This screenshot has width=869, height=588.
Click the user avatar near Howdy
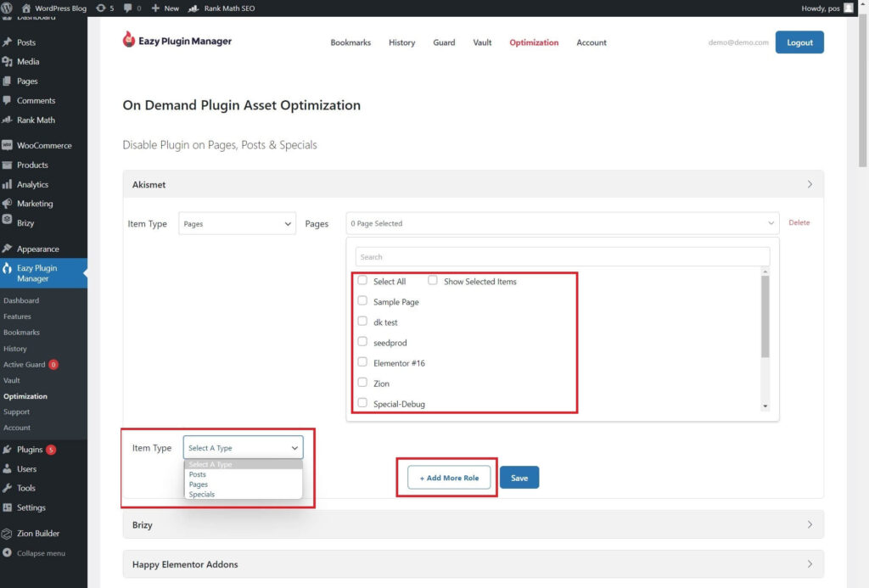click(x=848, y=8)
